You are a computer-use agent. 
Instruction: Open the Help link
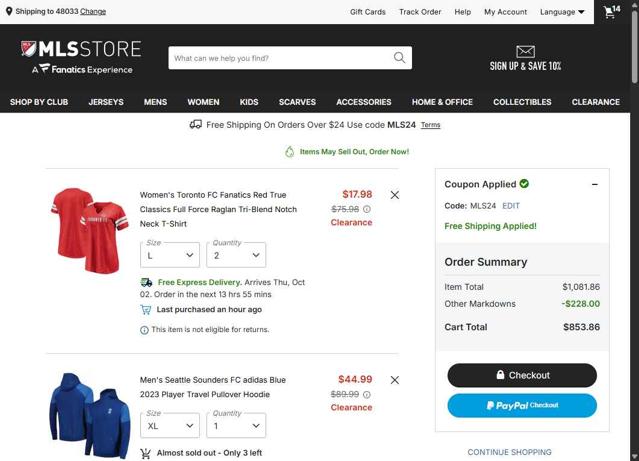(x=463, y=12)
